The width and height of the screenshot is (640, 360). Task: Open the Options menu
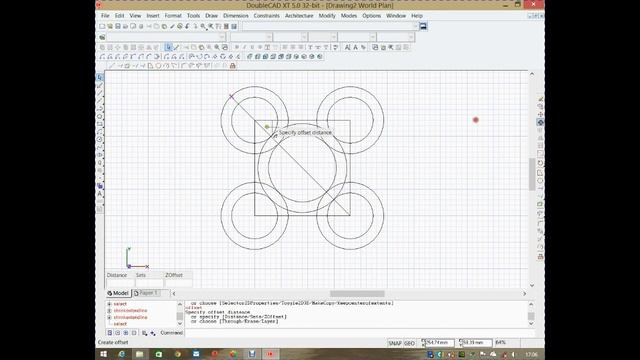tap(371, 16)
